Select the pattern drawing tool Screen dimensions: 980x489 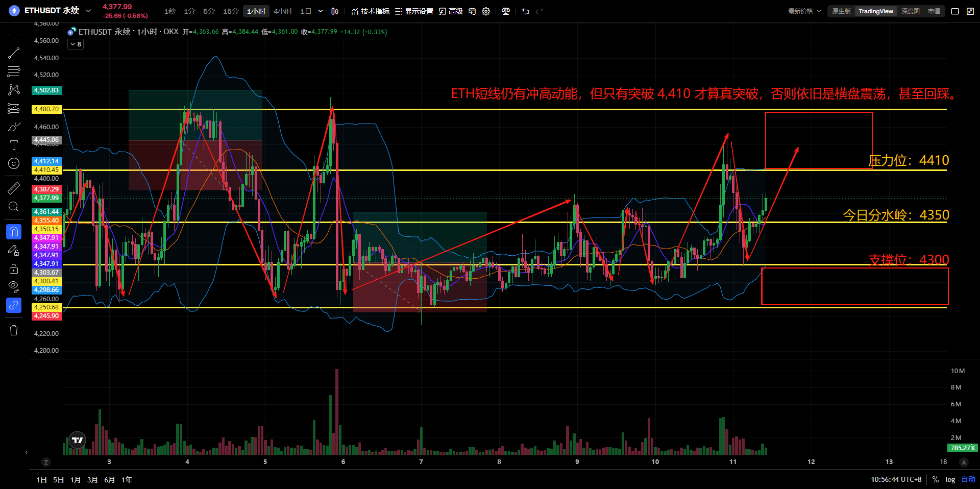coord(14,90)
